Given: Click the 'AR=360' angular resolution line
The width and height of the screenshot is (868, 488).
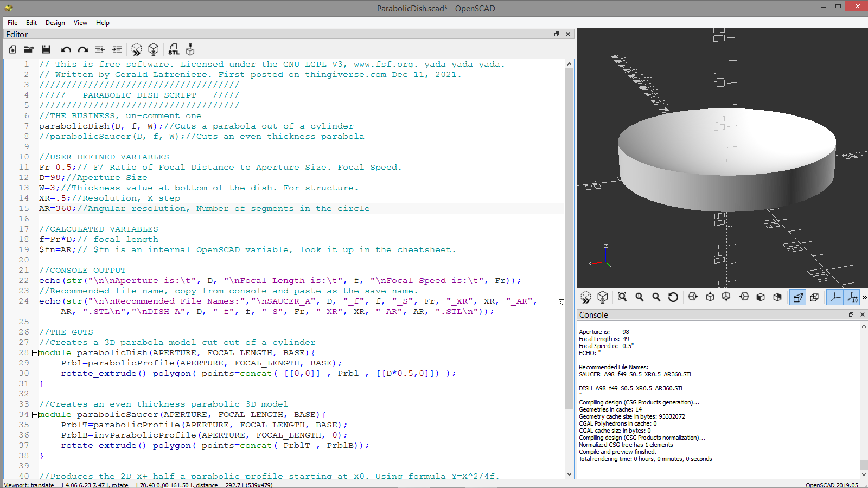Looking at the screenshot, I should point(204,209).
